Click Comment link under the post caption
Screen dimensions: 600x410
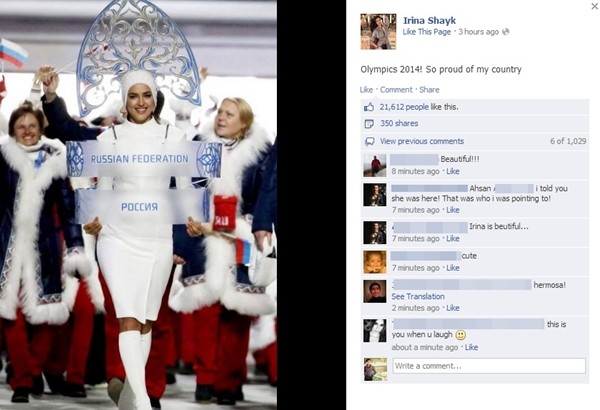(x=396, y=90)
